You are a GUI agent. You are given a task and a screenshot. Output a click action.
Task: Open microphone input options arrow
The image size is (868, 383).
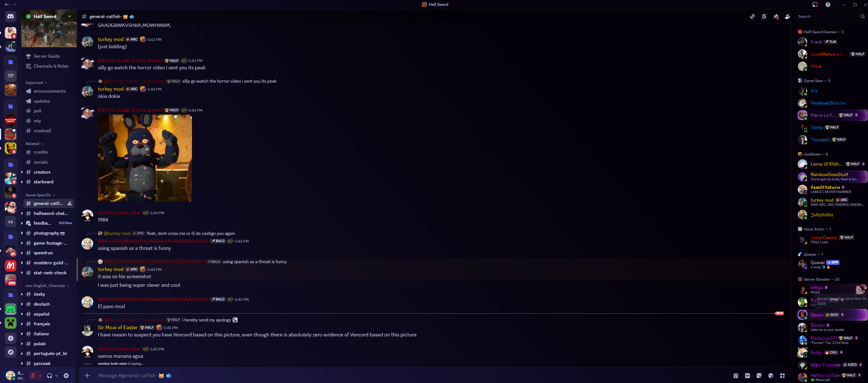(x=40, y=376)
